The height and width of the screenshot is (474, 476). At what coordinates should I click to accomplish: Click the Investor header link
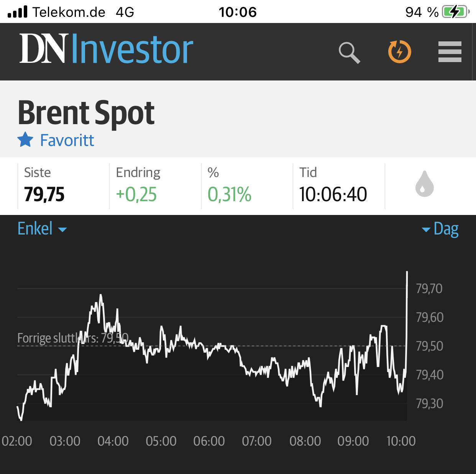point(132,49)
